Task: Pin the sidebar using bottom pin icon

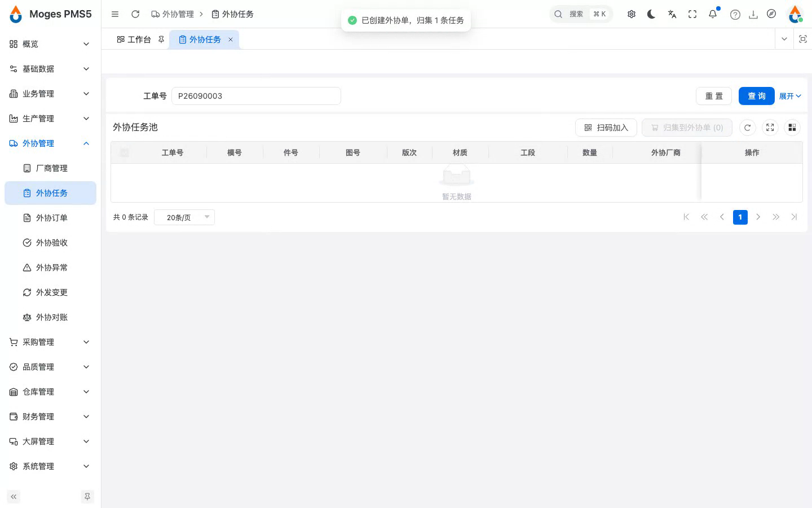Action: [x=87, y=497]
